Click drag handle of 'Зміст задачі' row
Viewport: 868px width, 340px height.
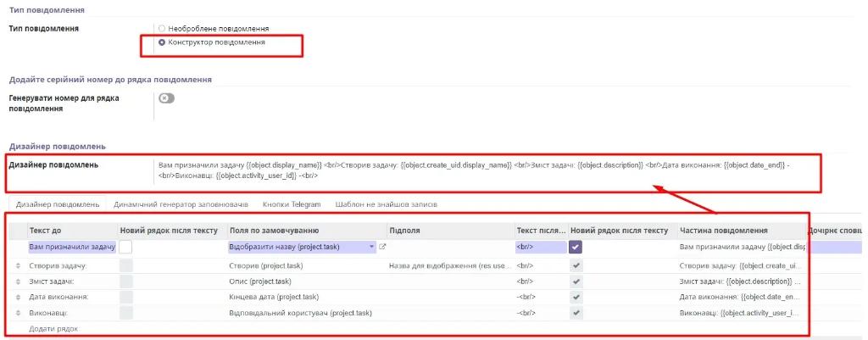(x=18, y=281)
